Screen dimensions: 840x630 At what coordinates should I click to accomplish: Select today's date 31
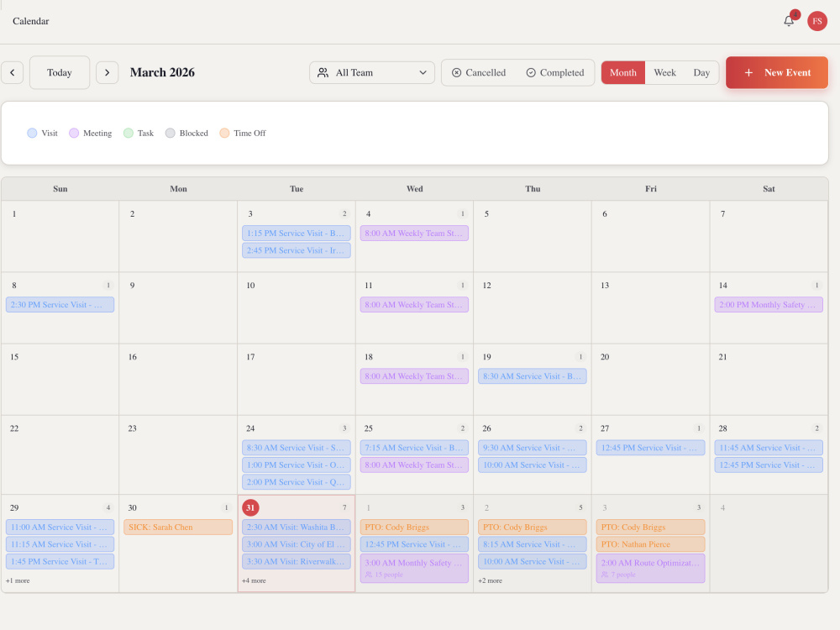250,508
